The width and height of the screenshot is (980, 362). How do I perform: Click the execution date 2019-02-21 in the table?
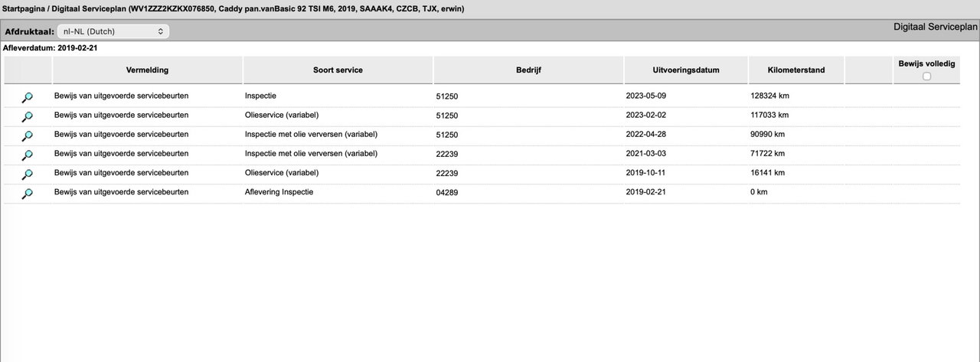[648, 193]
